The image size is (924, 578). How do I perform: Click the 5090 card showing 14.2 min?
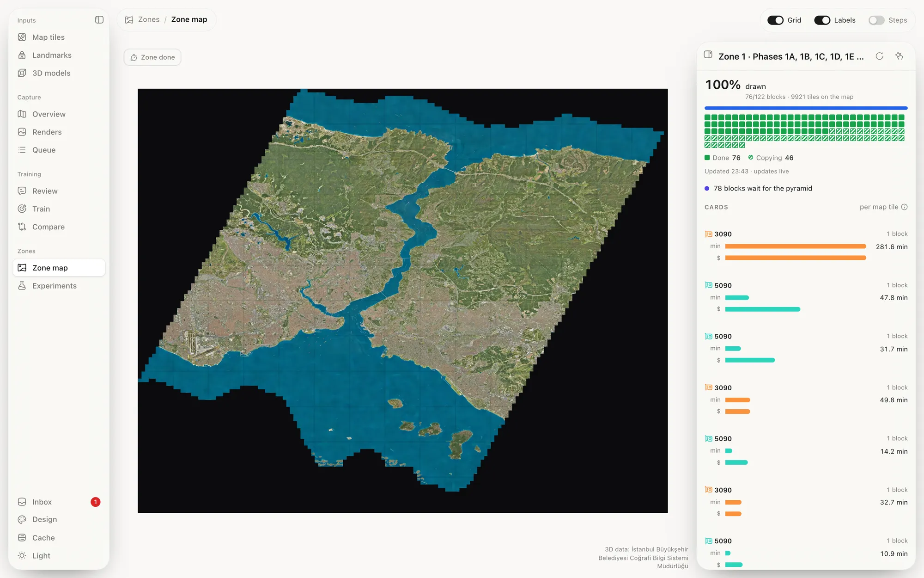806,451
